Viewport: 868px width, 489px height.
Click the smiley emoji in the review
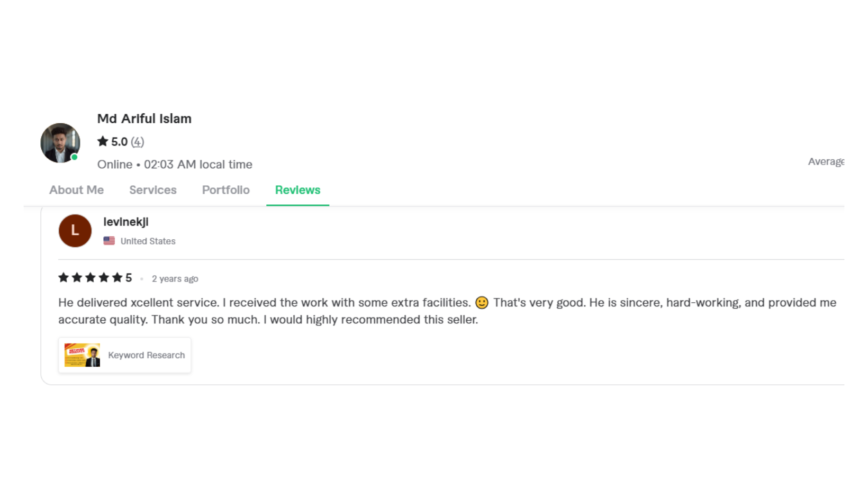point(482,303)
